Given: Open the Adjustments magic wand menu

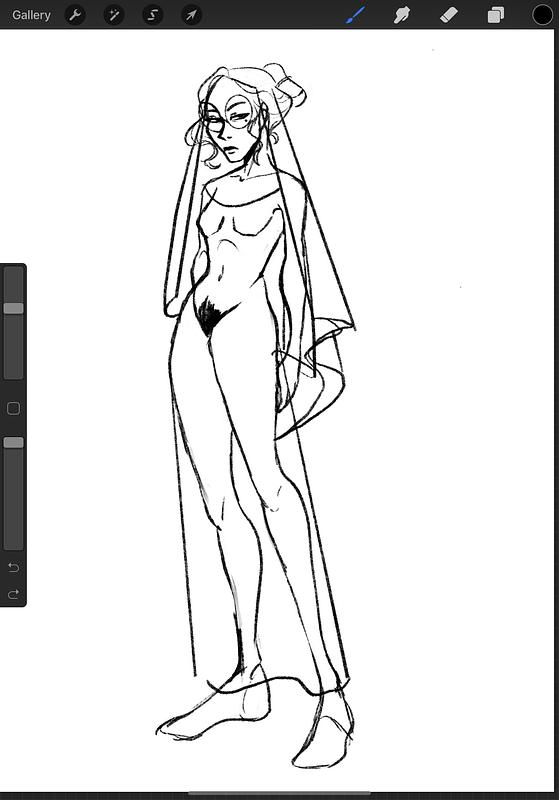Looking at the screenshot, I should pos(114,15).
